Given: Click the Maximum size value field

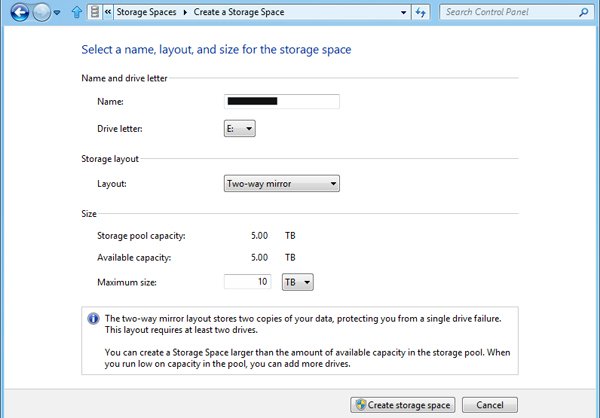Looking at the screenshot, I should pyautogui.click(x=248, y=283).
